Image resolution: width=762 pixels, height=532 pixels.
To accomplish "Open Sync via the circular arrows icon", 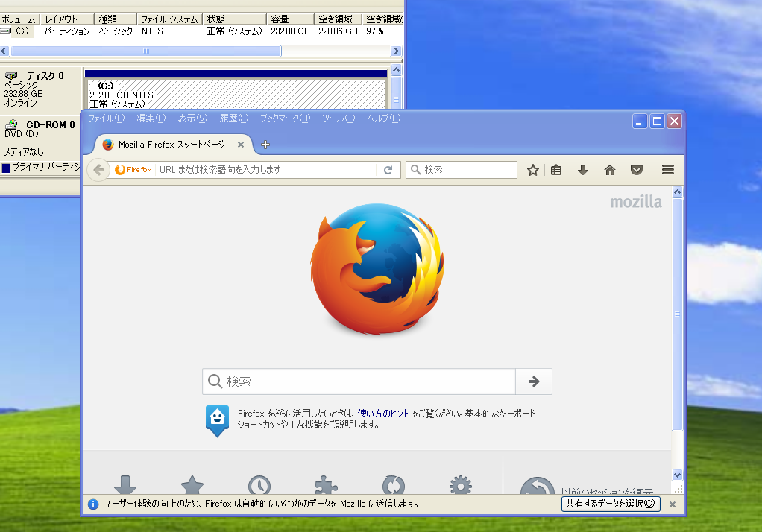I will (x=393, y=485).
